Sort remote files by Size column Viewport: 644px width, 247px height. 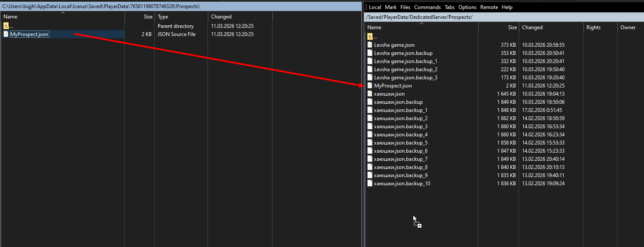[512, 27]
